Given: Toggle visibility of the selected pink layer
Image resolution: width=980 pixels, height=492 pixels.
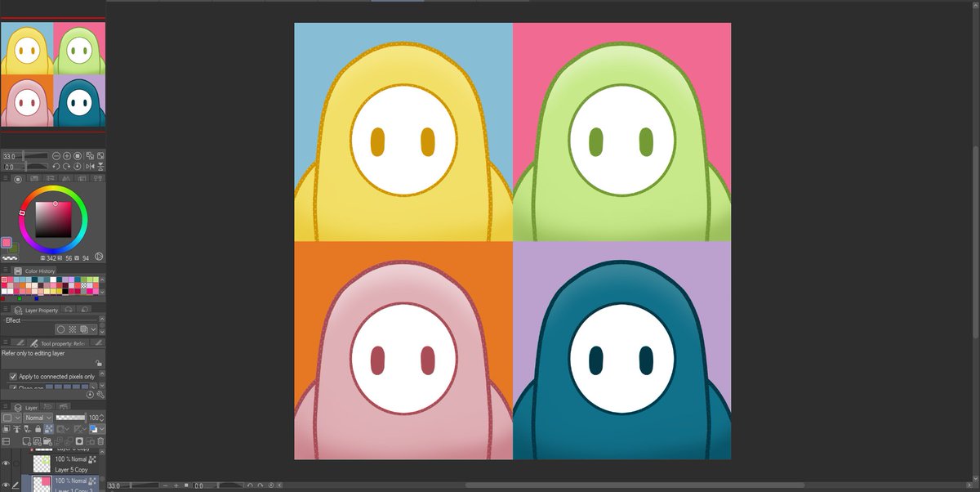Looking at the screenshot, I should coord(6,485).
